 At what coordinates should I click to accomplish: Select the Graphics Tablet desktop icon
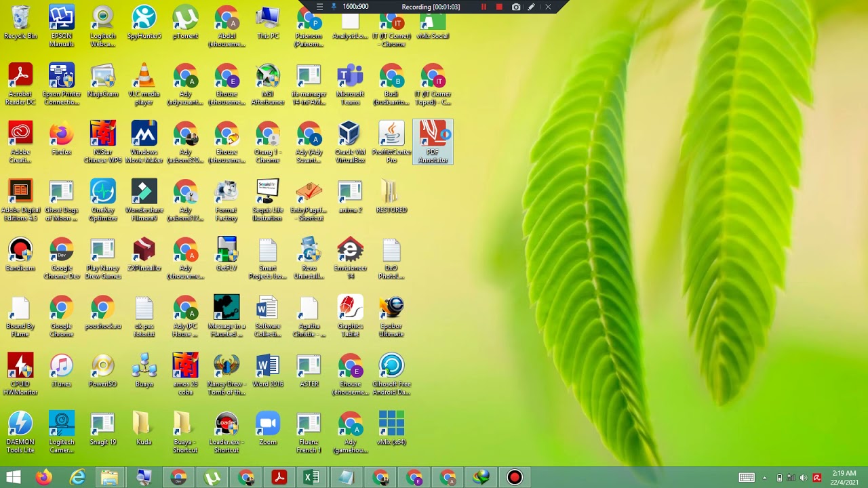pyautogui.click(x=350, y=317)
